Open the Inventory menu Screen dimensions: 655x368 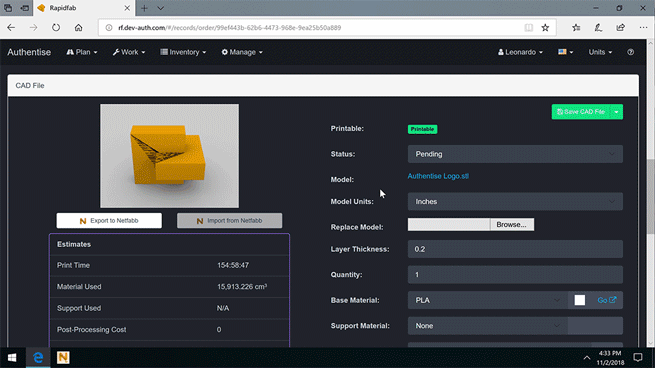point(183,52)
